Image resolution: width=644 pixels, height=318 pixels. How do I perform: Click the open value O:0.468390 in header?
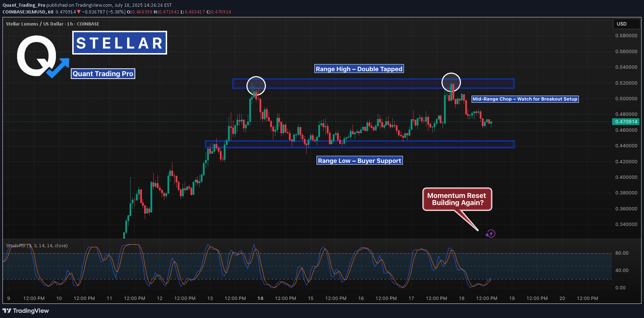click(x=140, y=12)
